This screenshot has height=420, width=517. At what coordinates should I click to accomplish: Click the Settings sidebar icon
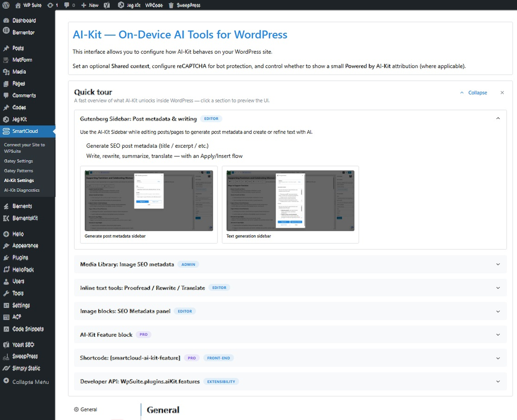(6, 305)
